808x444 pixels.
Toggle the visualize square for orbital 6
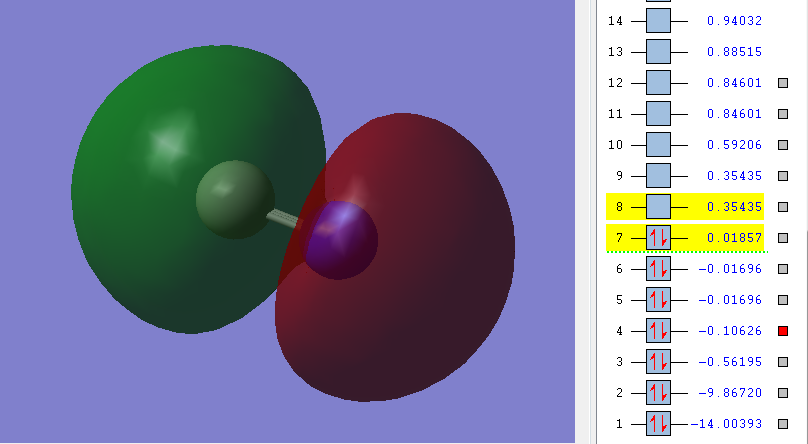(783, 269)
